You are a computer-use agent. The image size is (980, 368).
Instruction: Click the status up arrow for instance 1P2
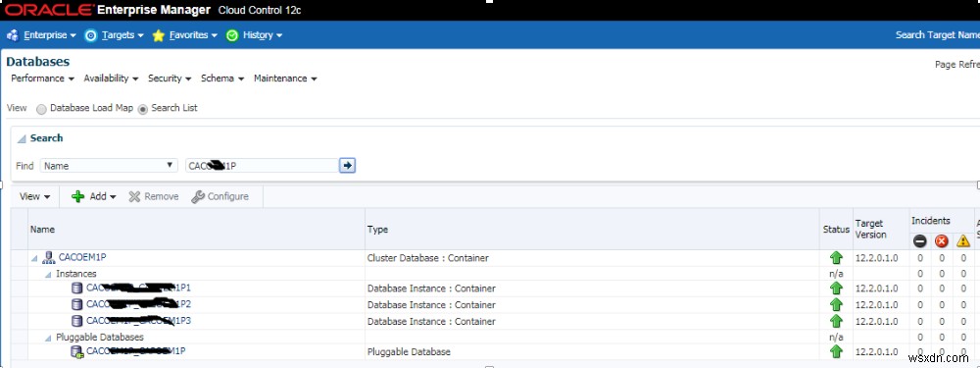click(x=836, y=304)
